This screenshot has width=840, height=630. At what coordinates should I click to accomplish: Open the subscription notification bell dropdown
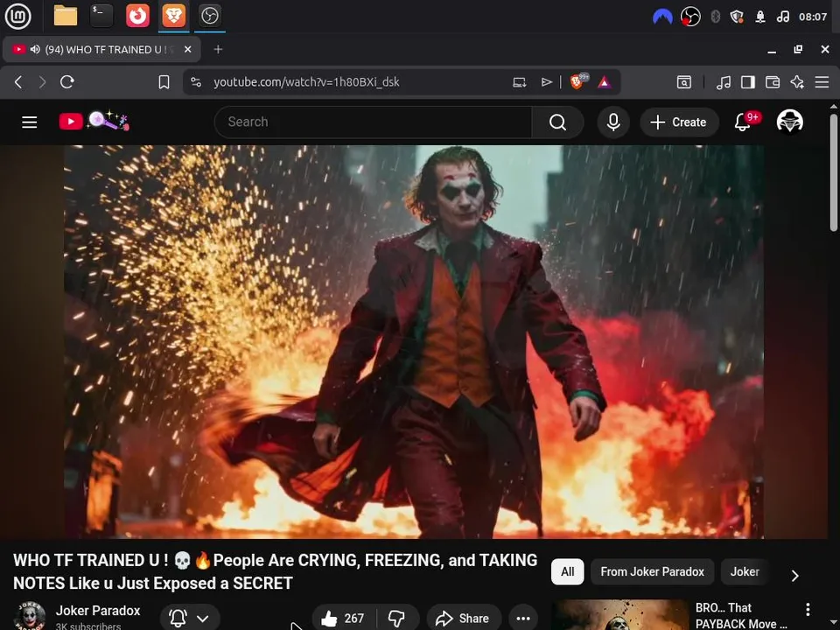pyautogui.click(x=189, y=618)
